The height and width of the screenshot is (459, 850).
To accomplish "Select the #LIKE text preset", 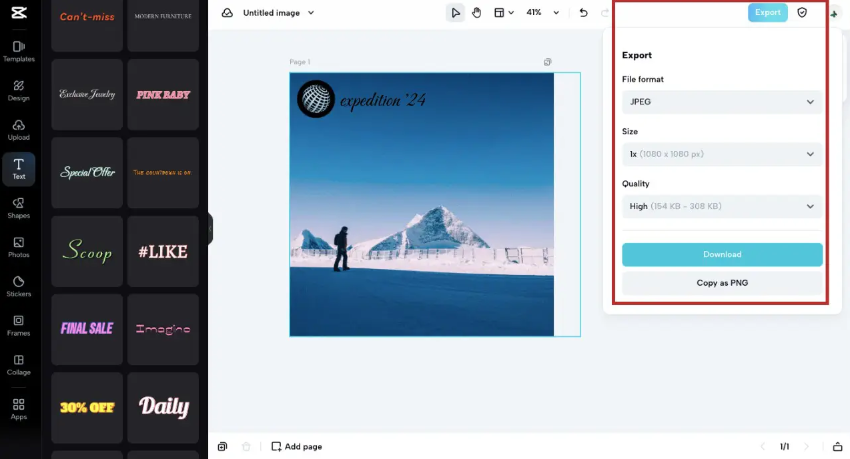I will coord(163,251).
